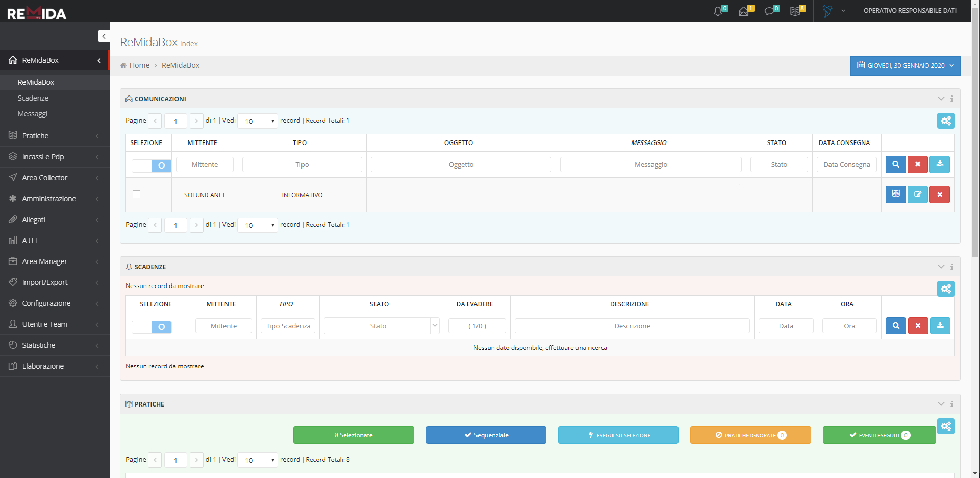Collapse the Pratiche panel chevron
980x478 pixels.
click(x=941, y=404)
